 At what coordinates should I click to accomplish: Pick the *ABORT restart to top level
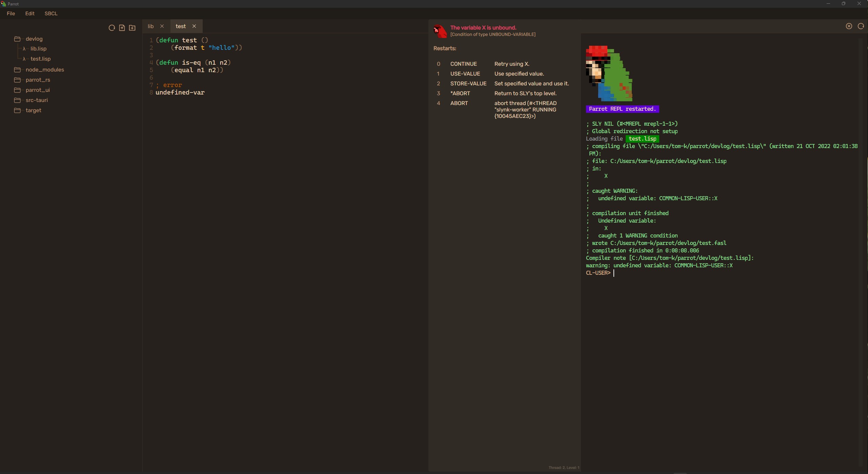(460, 94)
